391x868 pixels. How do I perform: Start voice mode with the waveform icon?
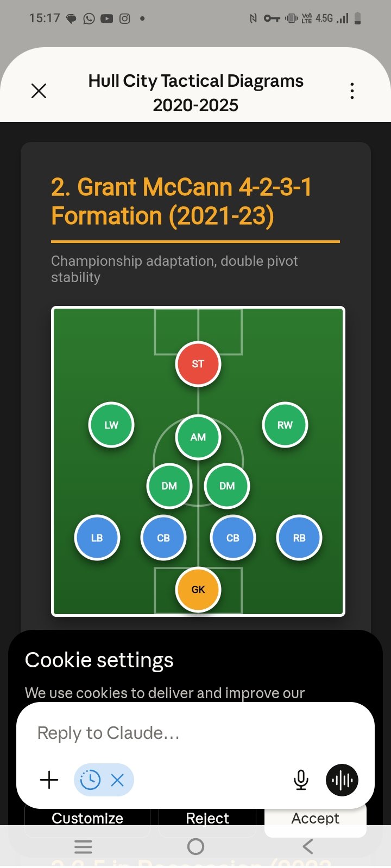(x=342, y=780)
